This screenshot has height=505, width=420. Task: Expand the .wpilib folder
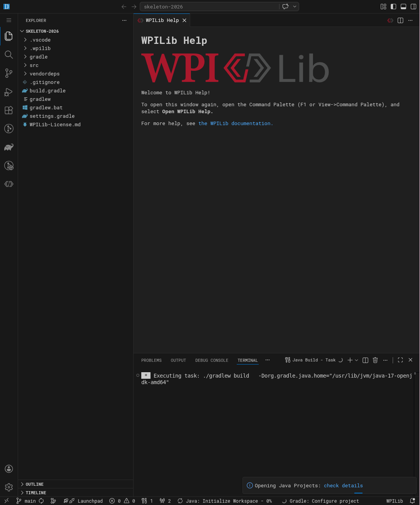coord(75,48)
